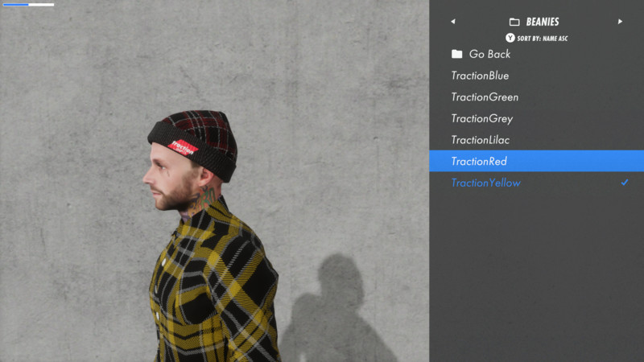The image size is (644, 362).
Task: Click the Traction logo on the beanie
Action: coord(183,147)
